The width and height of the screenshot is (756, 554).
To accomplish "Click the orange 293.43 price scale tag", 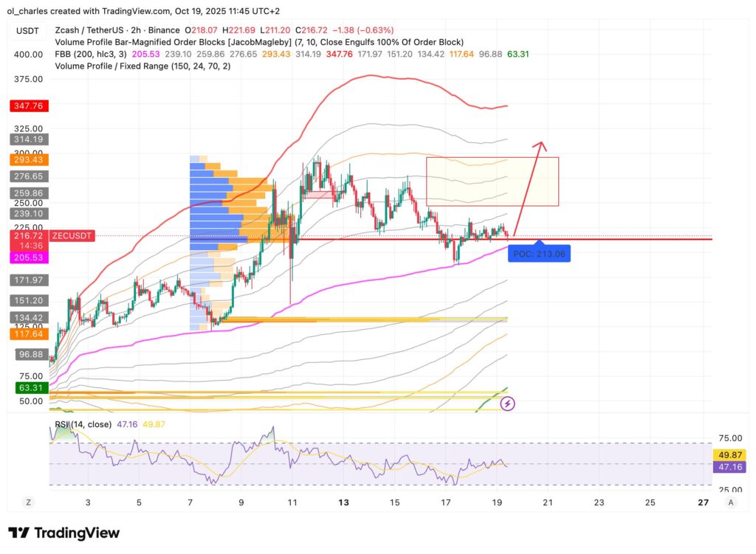I will pyautogui.click(x=28, y=160).
